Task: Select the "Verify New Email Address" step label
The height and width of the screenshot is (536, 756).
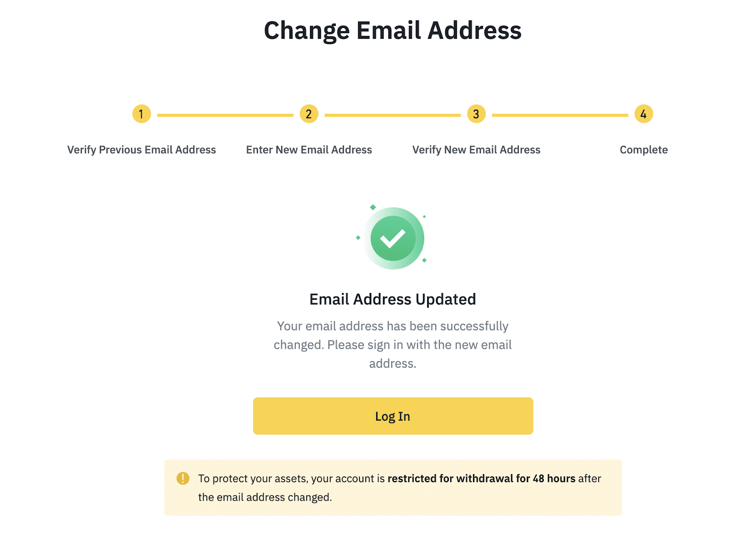Action: tap(476, 150)
